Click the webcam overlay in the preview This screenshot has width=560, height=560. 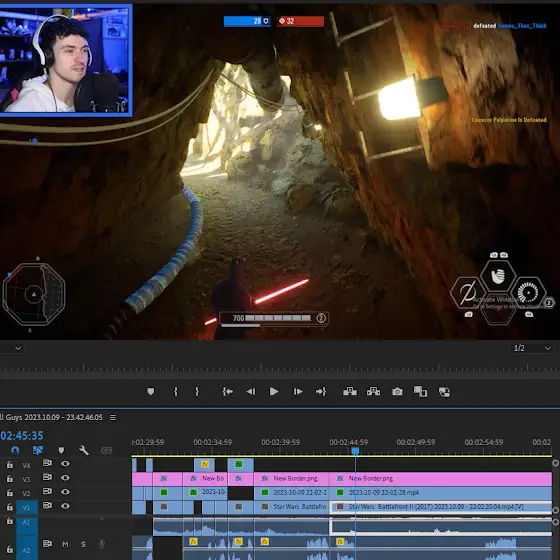pyautogui.click(x=66, y=61)
